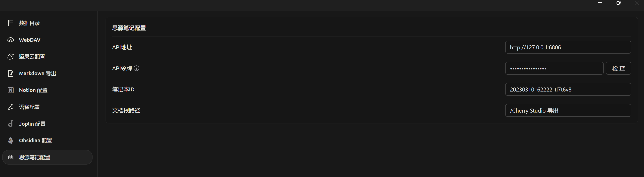The height and width of the screenshot is (177, 644).
Task: Click the 笔记本ID input field
Action: pos(568,89)
